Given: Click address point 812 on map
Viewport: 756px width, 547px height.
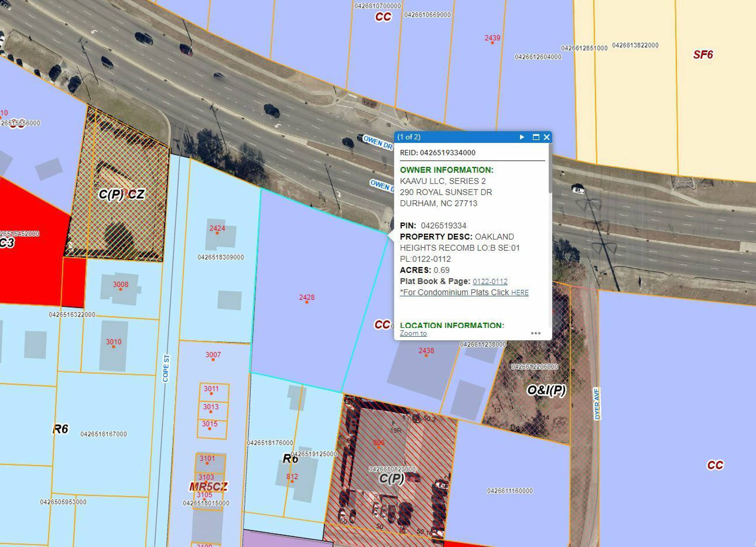Looking at the screenshot, I should tap(292, 481).
